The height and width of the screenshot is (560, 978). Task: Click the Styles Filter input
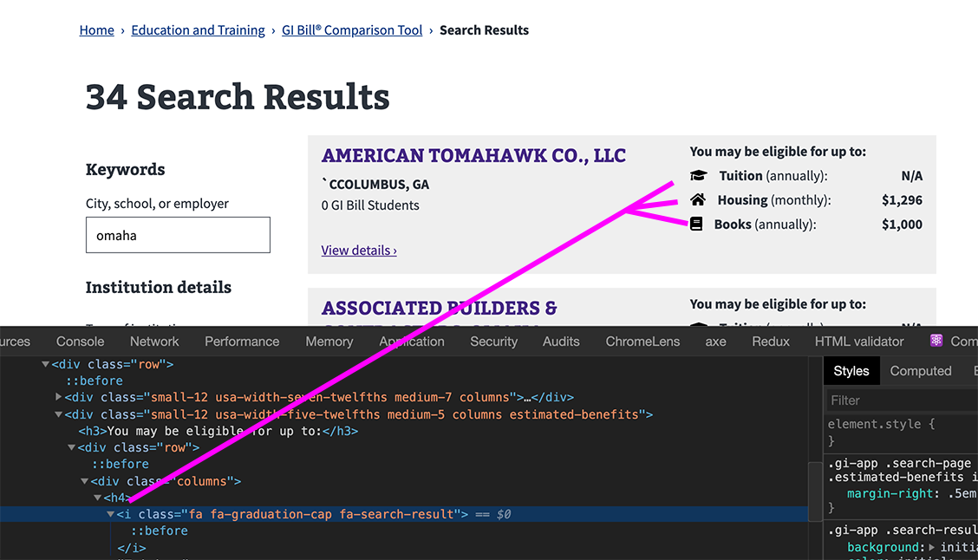(902, 400)
